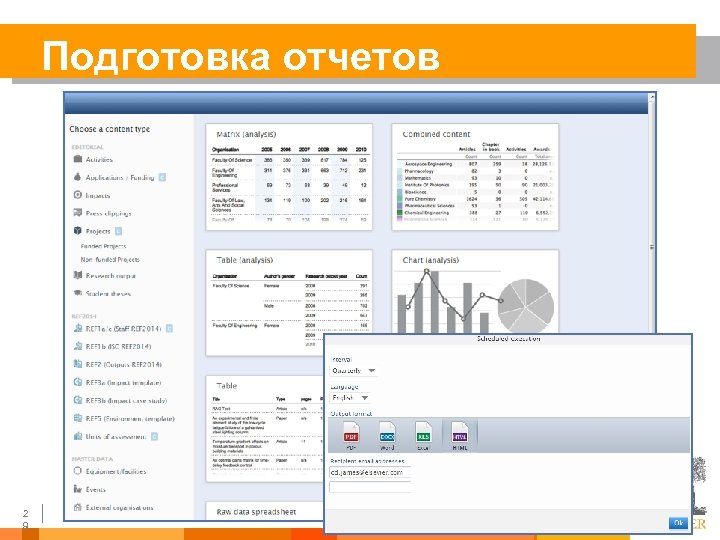Click the REF3a Impact template icon
The image size is (720, 540).
pyautogui.click(x=78, y=382)
